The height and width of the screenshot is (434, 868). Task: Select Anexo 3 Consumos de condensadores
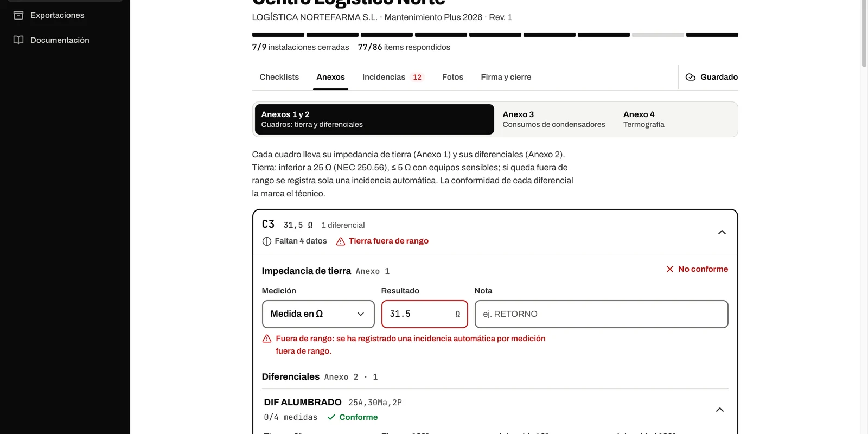554,119
